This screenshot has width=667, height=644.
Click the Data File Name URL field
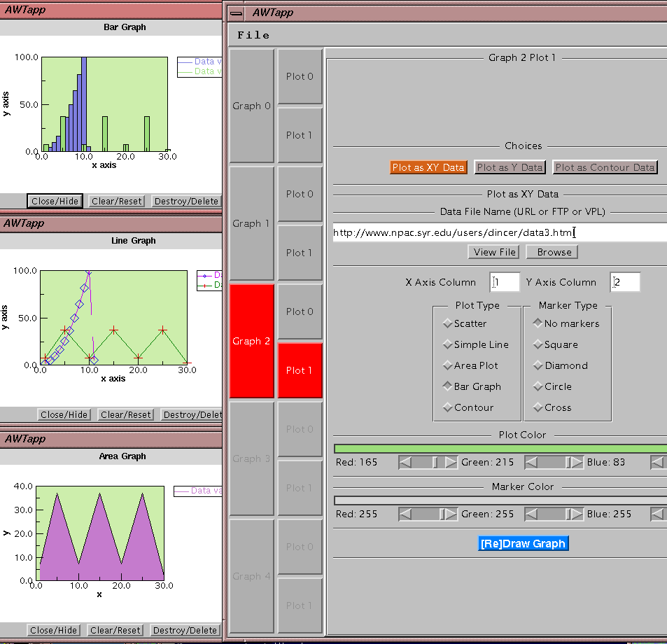pos(500,232)
